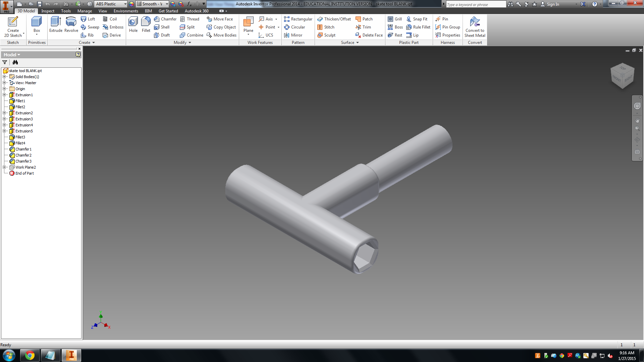Click the Copy Object tool
The image size is (644, 362).
pyautogui.click(x=221, y=27)
